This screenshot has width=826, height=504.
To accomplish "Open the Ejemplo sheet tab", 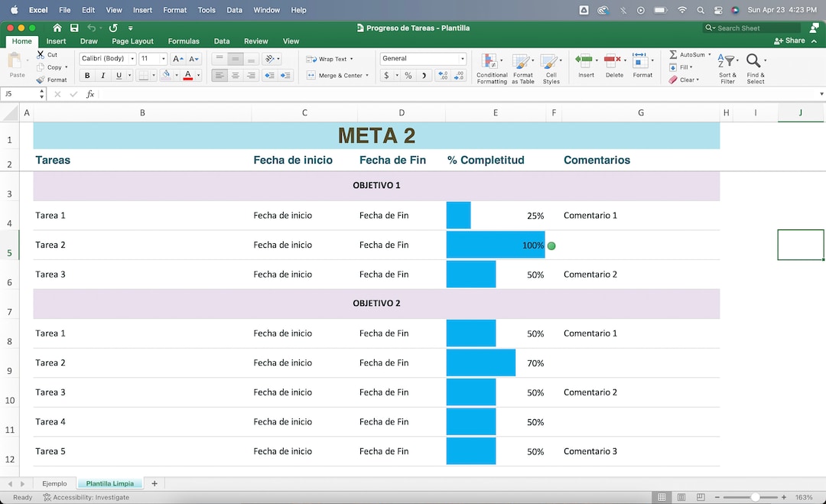I will pyautogui.click(x=54, y=483).
